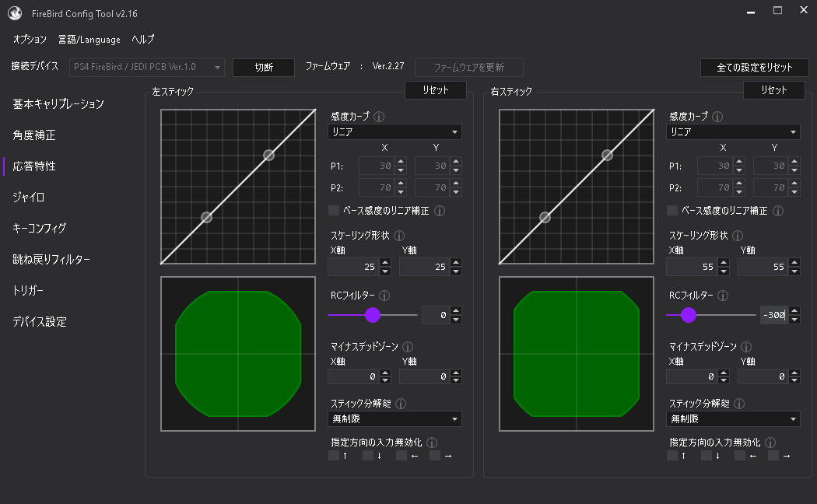Viewport: 817px width, 504px height.
Task: Open left stick 感度カーブ リニア dropdown
Action: tap(394, 132)
